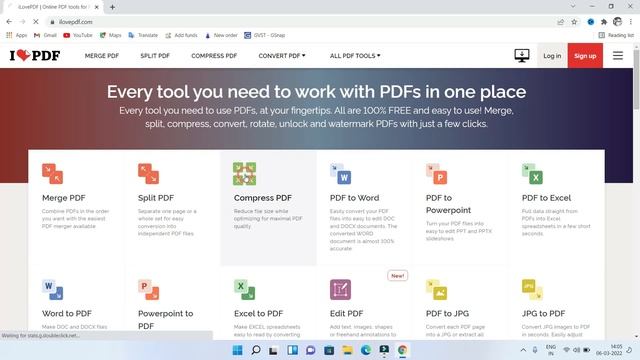The height and width of the screenshot is (360, 640).
Task: Share this page from address bar
Action: click(560, 22)
